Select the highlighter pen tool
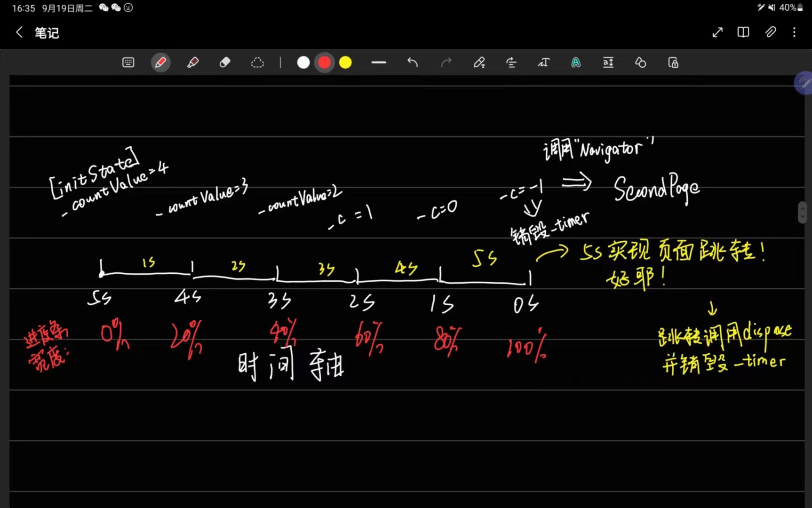812x508 pixels. click(193, 63)
